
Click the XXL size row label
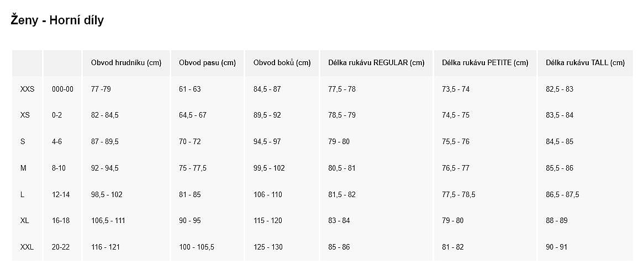[27, 247]
